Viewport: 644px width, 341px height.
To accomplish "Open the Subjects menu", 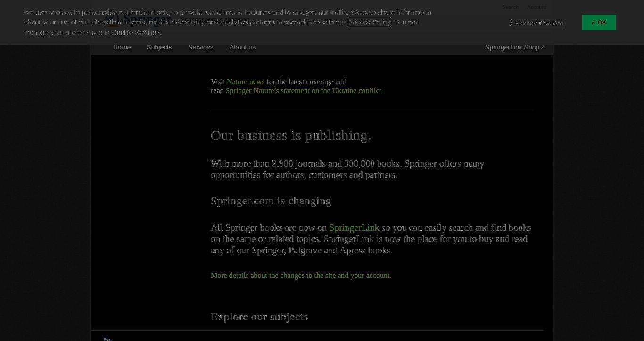I will pos(159,47).
